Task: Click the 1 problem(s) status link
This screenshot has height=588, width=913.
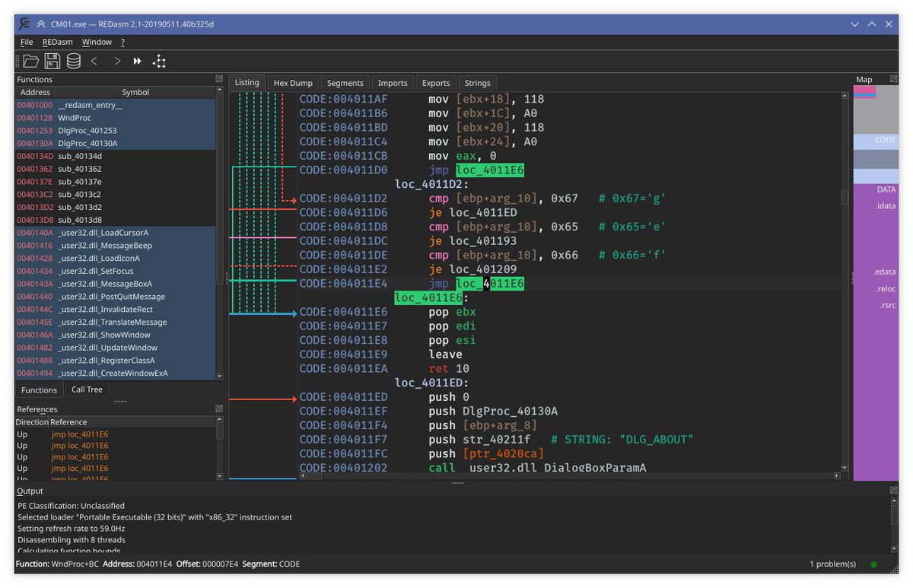Action: pos(832,564)
